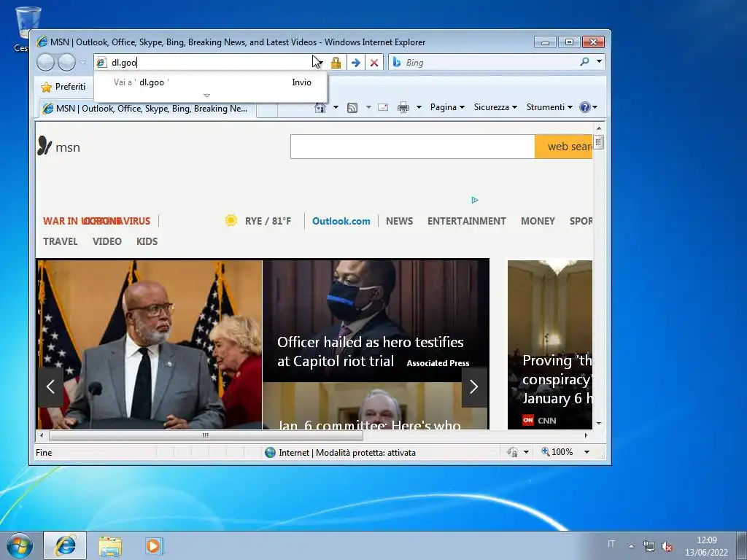
Task: Open RSS feeds dropdown arrow
Action: tap(368, 107)
